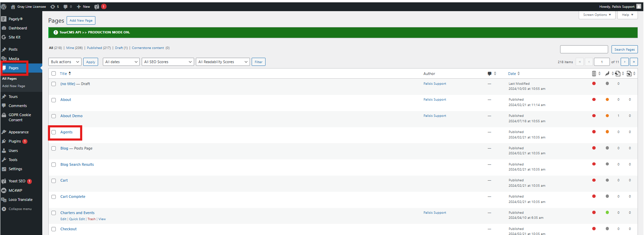Click readability score feather icon
This screenshot has height=235, width=644.
point(607,74)
